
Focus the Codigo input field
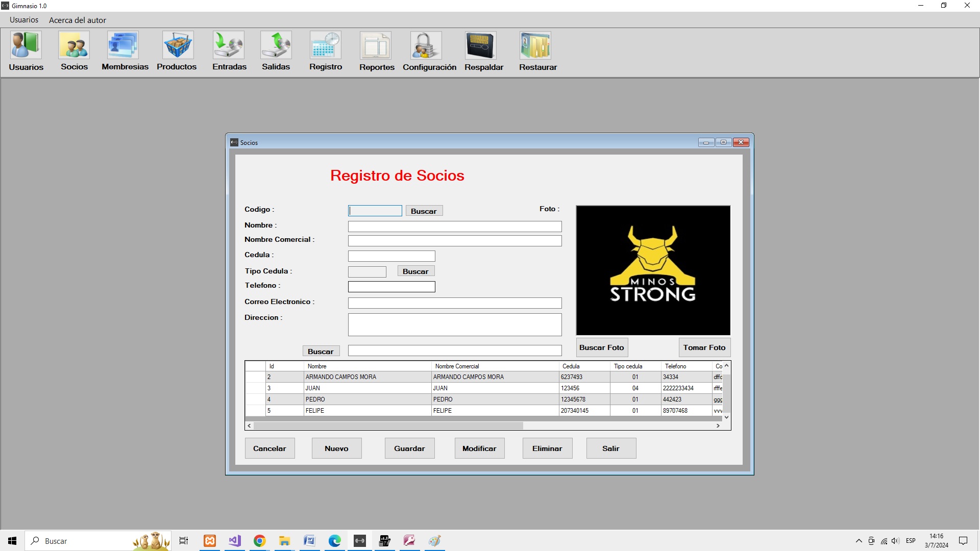[x=375, y=211]
